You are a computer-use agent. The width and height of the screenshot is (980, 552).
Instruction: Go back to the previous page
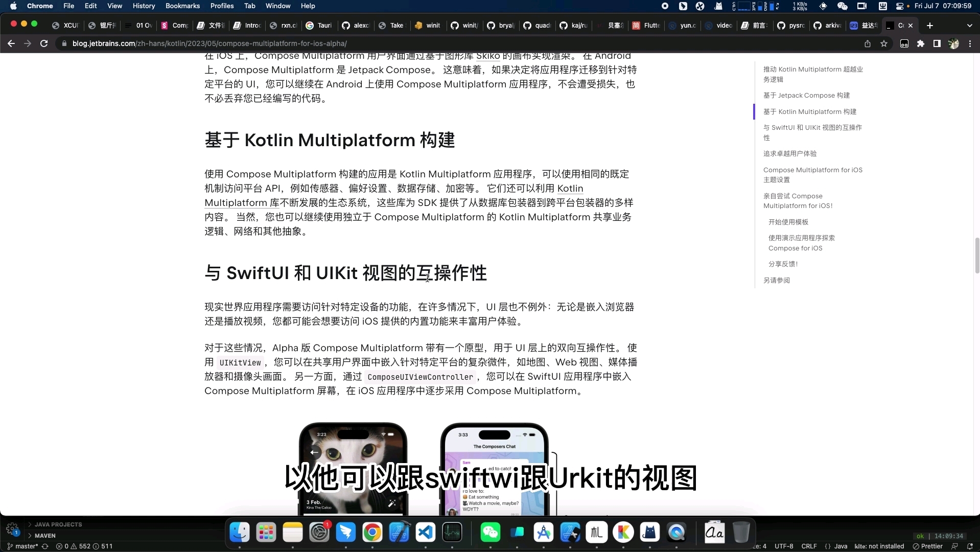point(11,43)
